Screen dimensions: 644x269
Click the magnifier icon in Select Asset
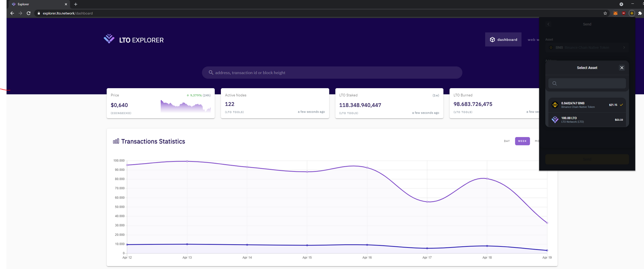coord(554,83)
